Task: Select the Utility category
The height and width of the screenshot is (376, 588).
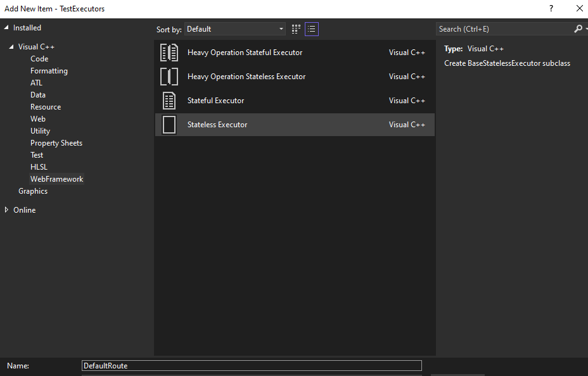Action: 40,131
